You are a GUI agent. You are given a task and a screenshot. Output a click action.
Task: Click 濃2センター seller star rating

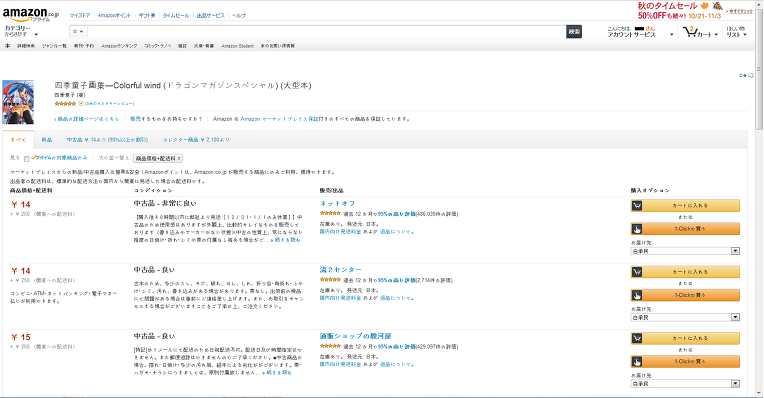pyautogui.click(x=330, y=280)
